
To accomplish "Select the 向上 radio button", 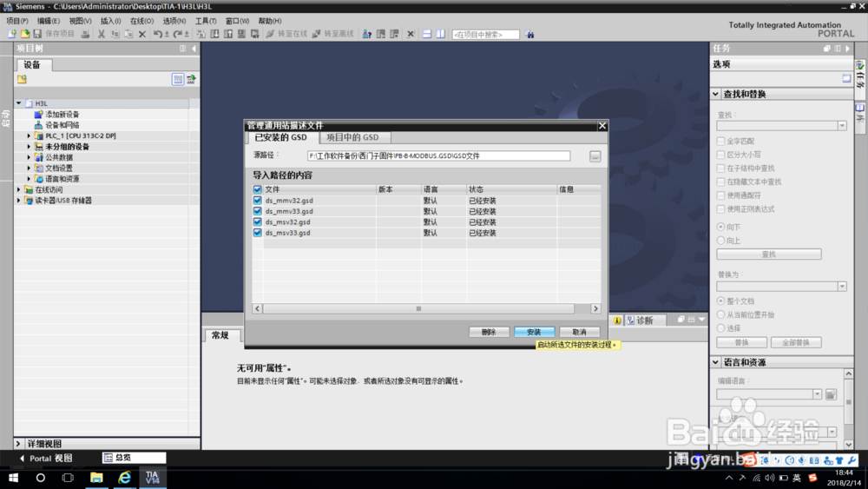I will point(720,241).
